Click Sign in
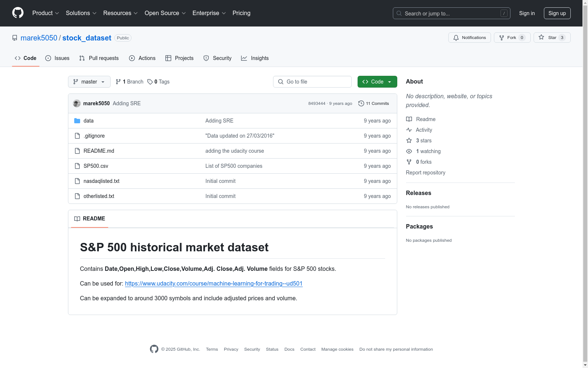 527,13
